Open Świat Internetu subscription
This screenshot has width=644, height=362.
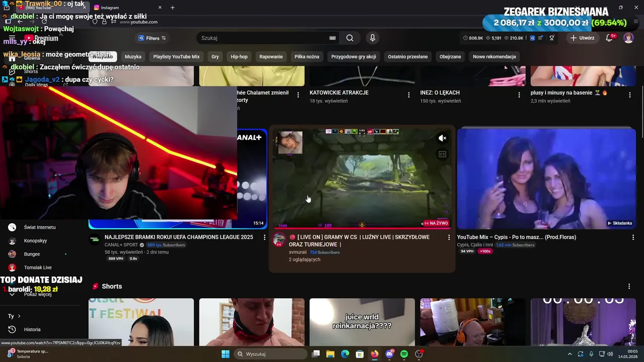click(x=40, y=227)
